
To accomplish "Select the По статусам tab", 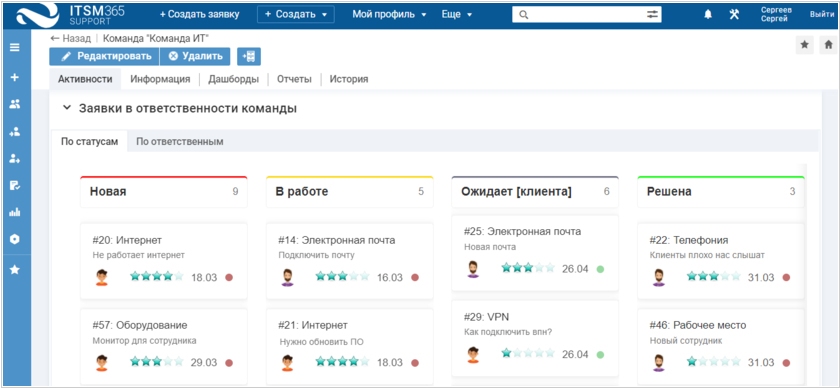I will pos(89,142).
